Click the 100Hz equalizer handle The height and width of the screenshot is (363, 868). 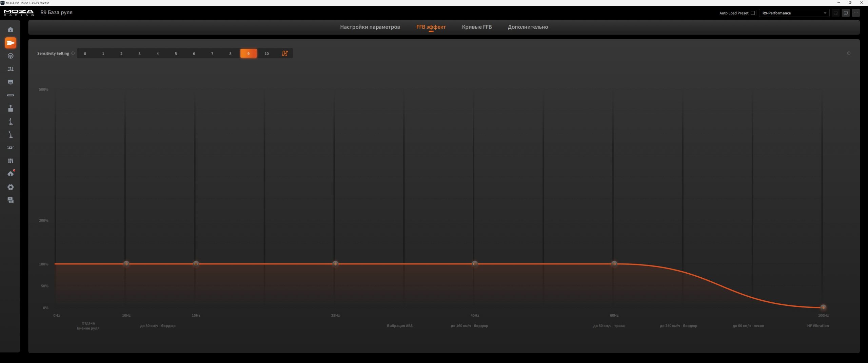pyautogui.click(x=823, y=307)
